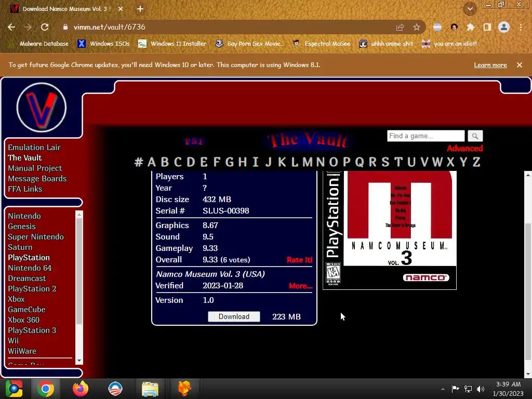Open the Chrome profile avatar
Viewport: 532px width, 399px height.
(504, 27)
